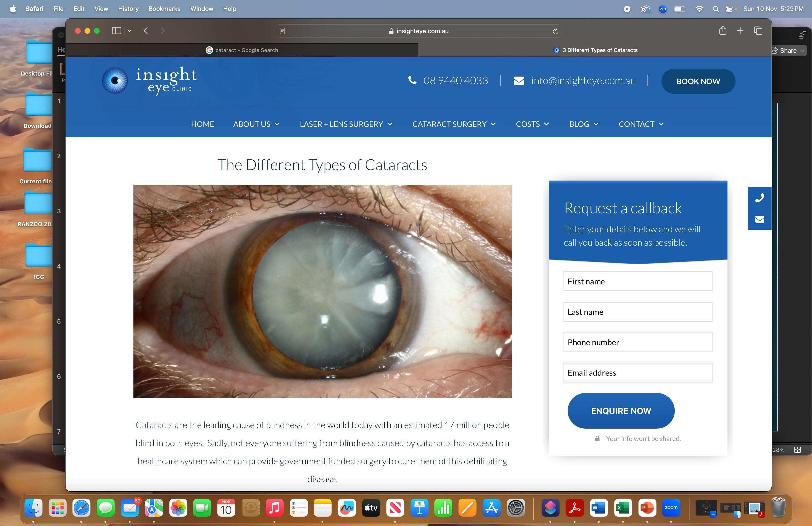Click the back navigation arrow
The image size is (812, 526).
pos(146,30)
